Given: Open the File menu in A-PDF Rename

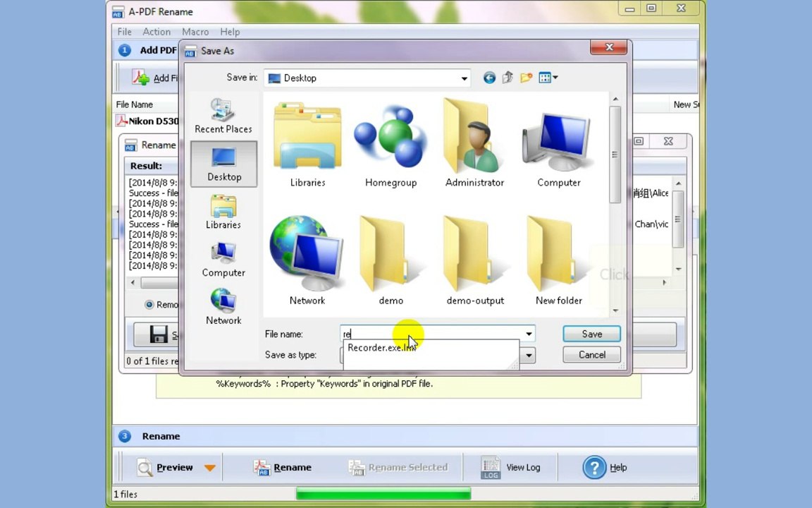Looking at the screenshot, I should point(124,32).
